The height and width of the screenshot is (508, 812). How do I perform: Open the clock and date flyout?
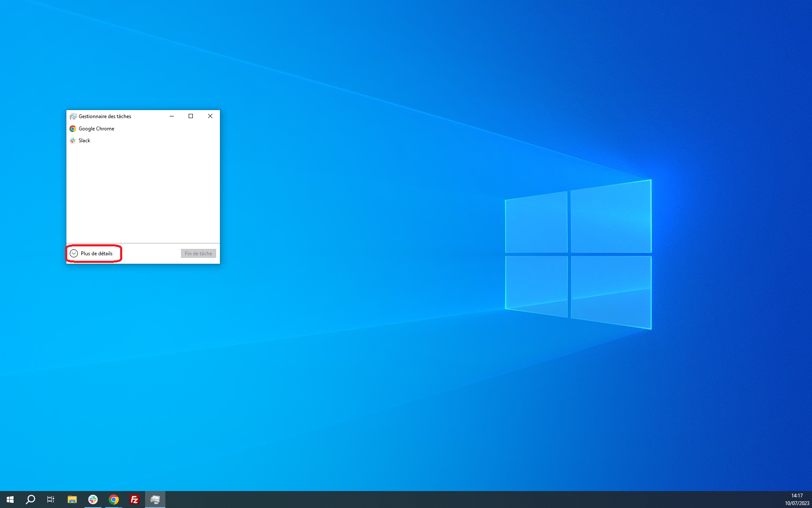coord(797,500)
